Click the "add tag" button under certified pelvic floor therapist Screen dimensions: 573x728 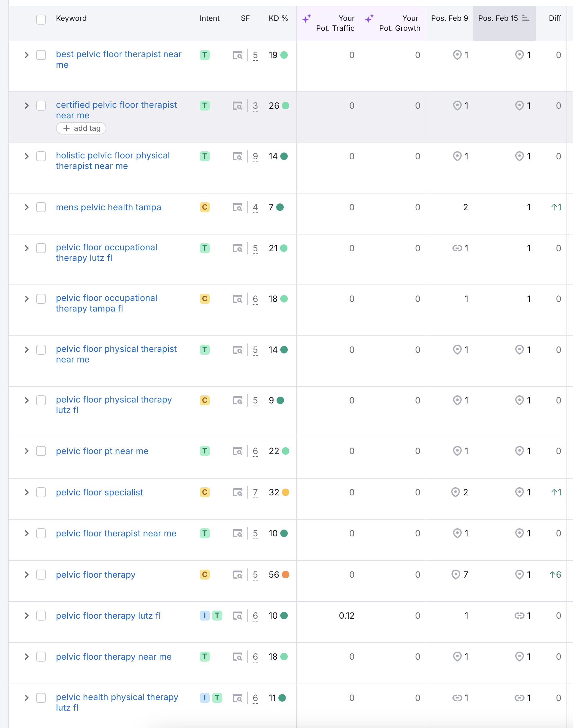pos(81,128)
